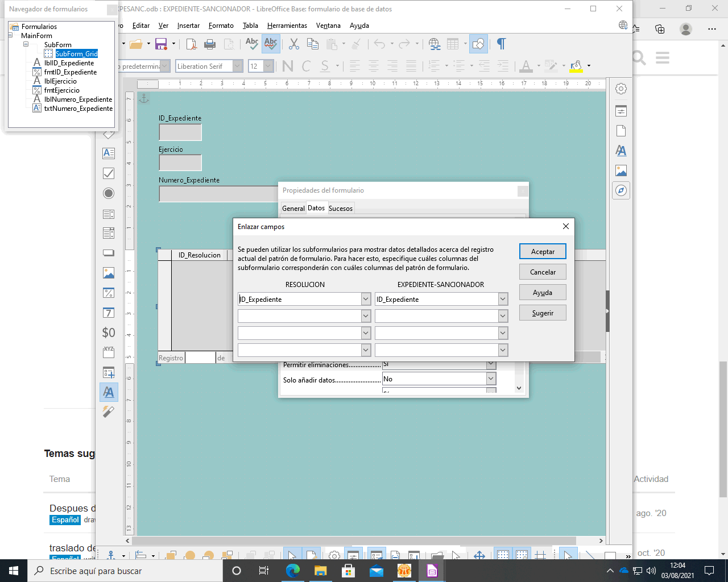Choose the Currency Field ($0) control
Viewport: 728px width, 582px height.
point(109,332)
